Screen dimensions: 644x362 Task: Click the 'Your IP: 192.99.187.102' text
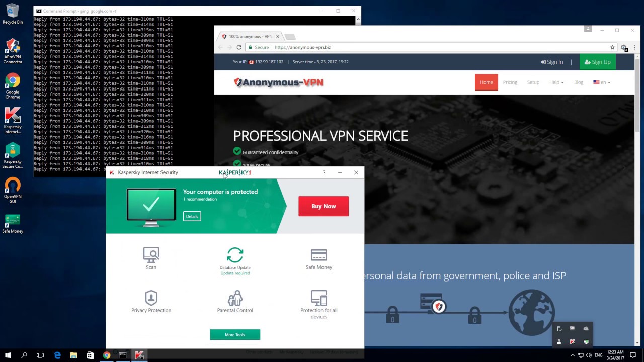click(258, 62)
